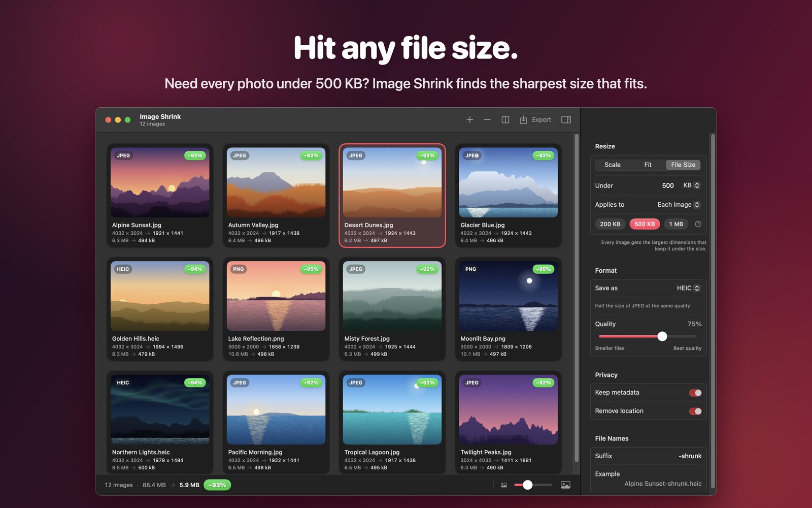
Task: Toggle the before/after compare view icon
Action: (x=505, y=120)
